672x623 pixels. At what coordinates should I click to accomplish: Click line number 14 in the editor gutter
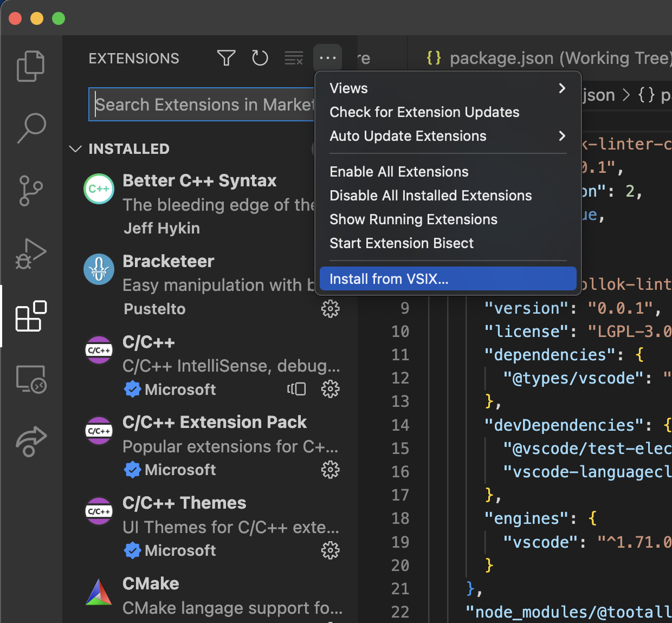(x=400, y=425)
